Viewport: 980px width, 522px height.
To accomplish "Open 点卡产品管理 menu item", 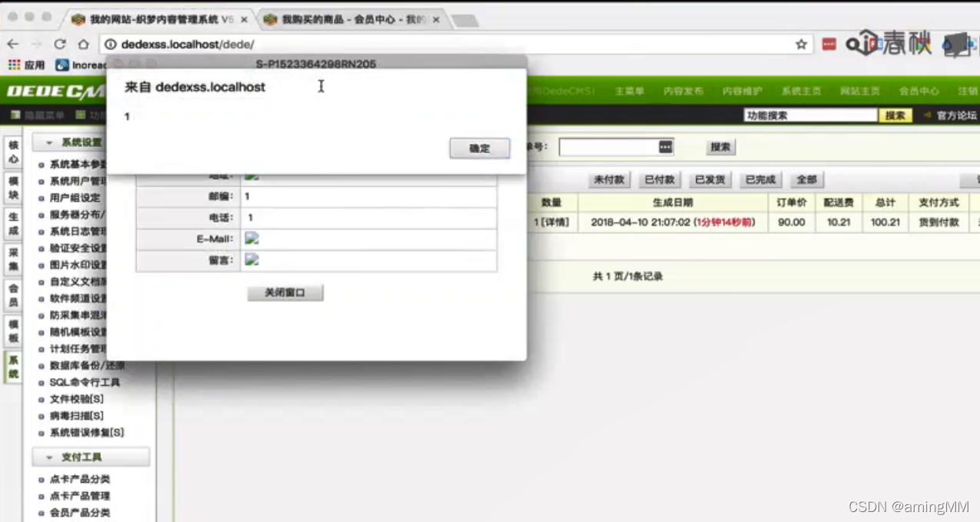I will pos(79,496).
